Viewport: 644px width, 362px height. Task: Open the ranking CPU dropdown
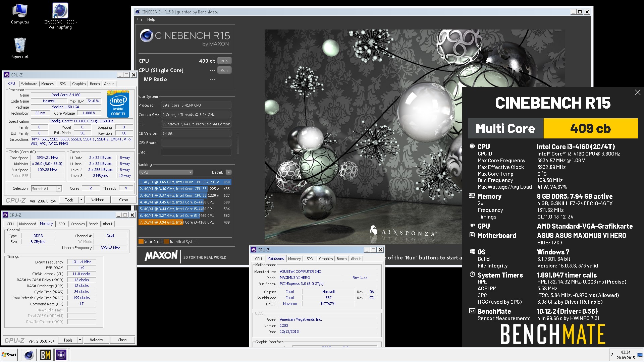pyautogui.click(x=166, y=172)
